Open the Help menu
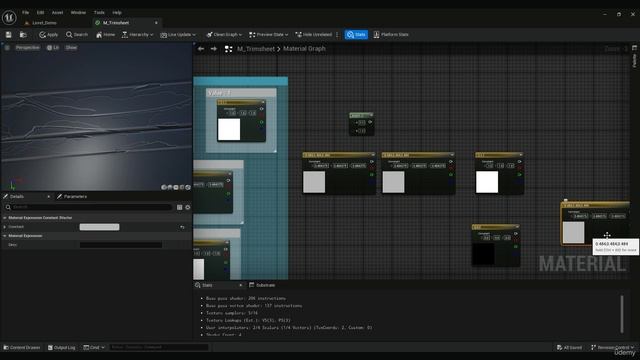The height and width of the screenshot is (360, 640). point(117,13)
